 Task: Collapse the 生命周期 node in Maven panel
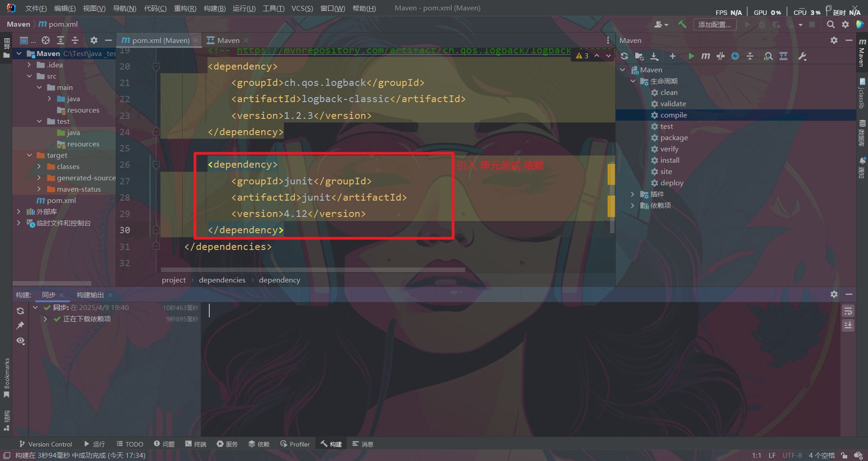click(632, 81)
